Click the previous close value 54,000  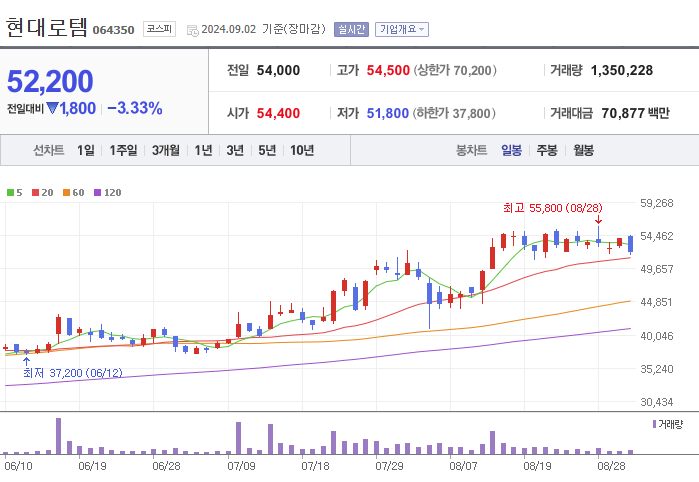click(x=278, y=70)
